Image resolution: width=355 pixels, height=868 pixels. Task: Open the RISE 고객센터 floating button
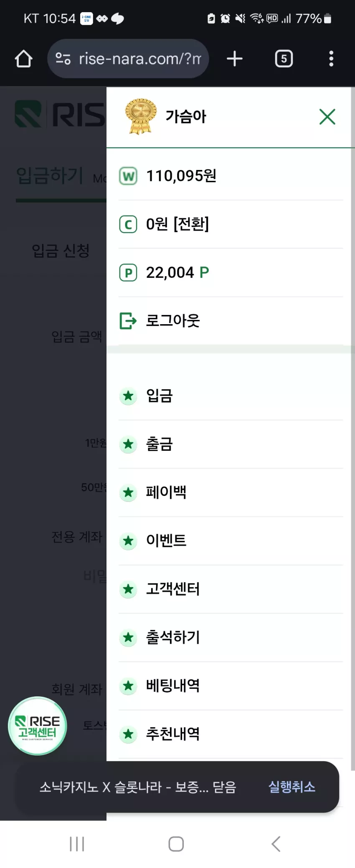(38, 726)
